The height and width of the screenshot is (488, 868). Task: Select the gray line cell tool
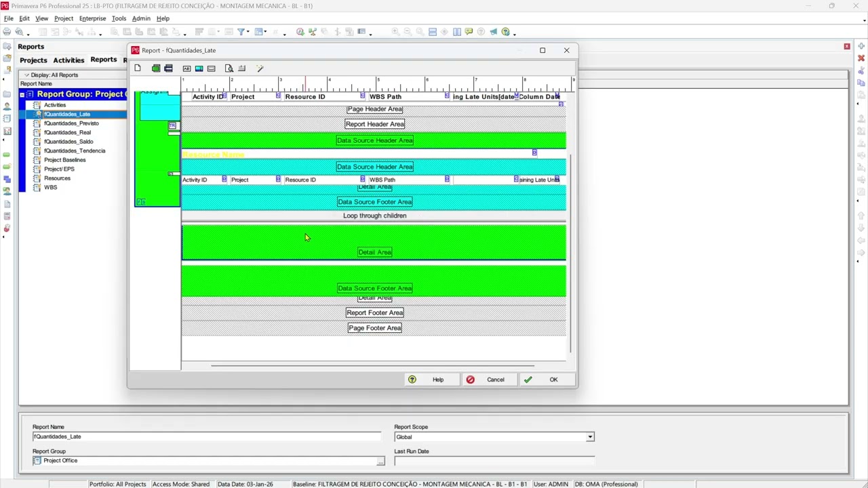(211, 68)
